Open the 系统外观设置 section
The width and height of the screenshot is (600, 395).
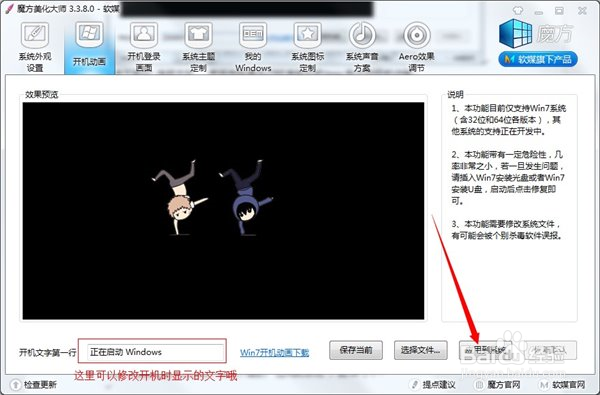(x=35, y=47)
